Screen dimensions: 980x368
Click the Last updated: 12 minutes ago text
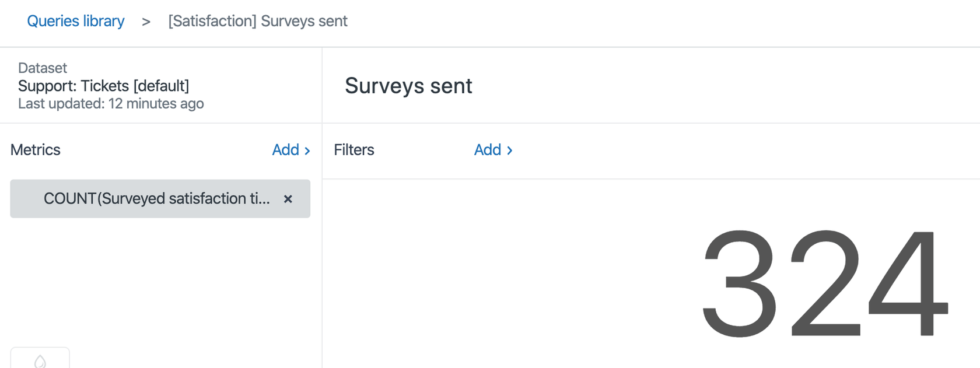[x=111, y=104]
